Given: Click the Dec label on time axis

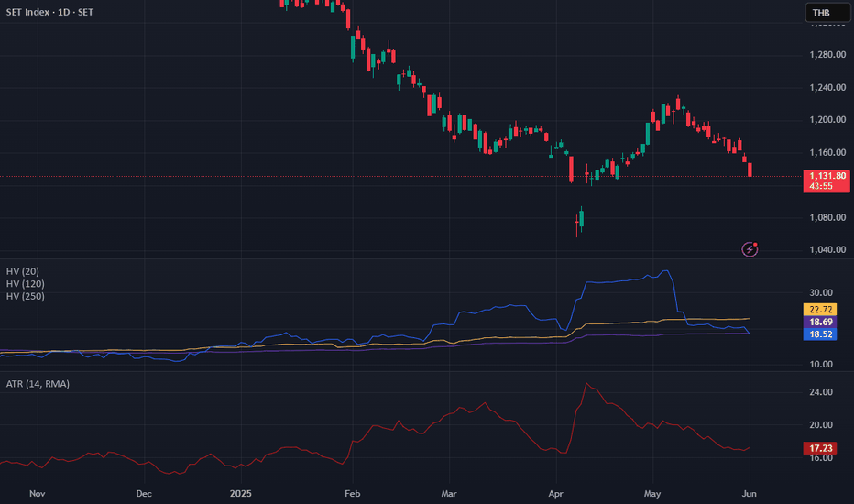Looking at the screenshot, I should point(144,494).
